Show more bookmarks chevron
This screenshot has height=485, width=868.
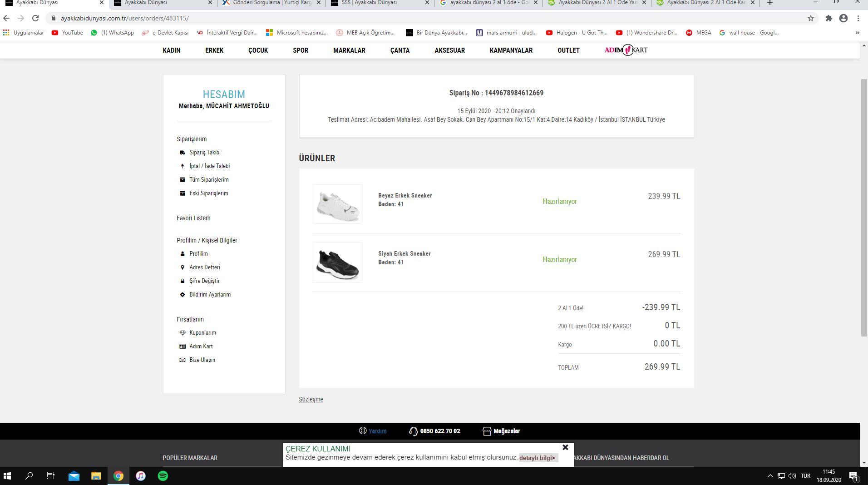[x=857, y=33]
